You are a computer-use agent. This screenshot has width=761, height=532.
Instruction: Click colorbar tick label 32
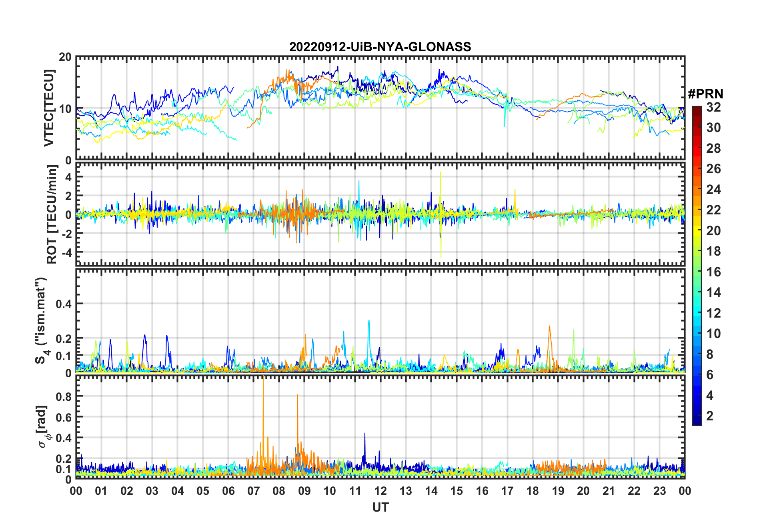click(x=714, y=107)
